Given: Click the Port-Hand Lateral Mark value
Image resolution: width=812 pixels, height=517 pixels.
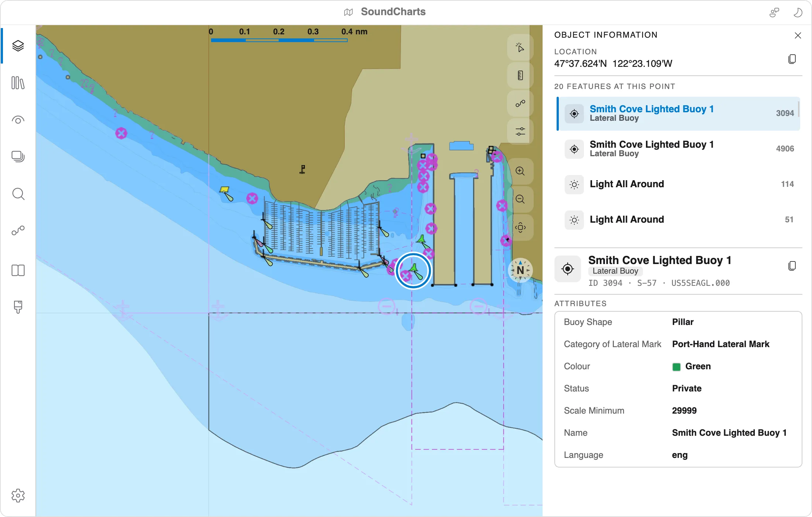Looking at the screenshot, I should (x=720, y=344).
